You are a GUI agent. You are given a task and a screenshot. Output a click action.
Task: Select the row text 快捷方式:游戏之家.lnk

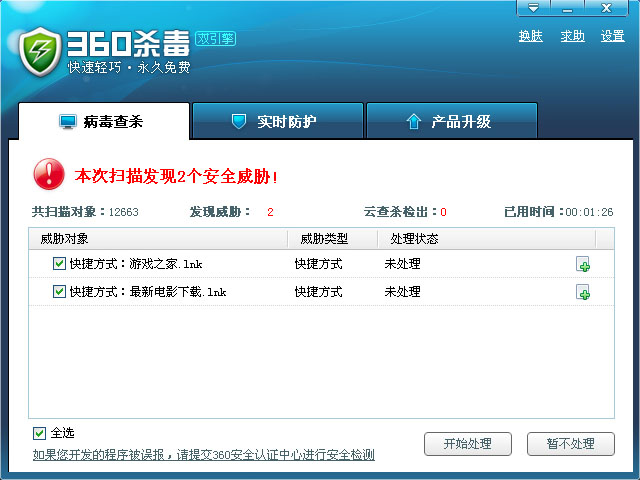(136, 264)
